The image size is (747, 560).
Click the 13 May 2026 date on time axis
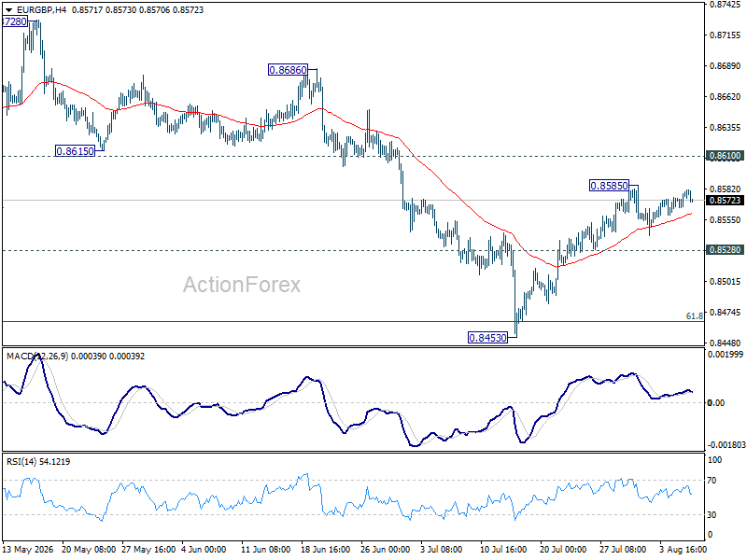tap(29, 549)
